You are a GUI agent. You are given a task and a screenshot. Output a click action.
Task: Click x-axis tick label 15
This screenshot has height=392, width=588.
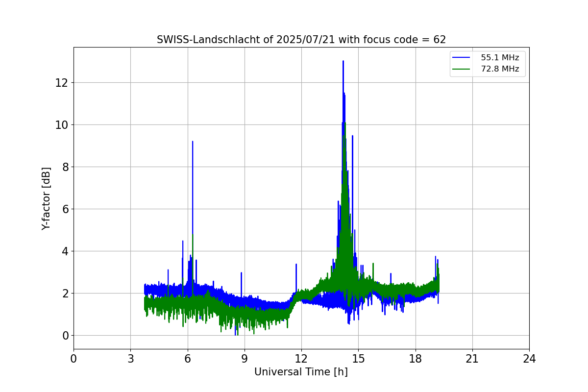[358, 359]
